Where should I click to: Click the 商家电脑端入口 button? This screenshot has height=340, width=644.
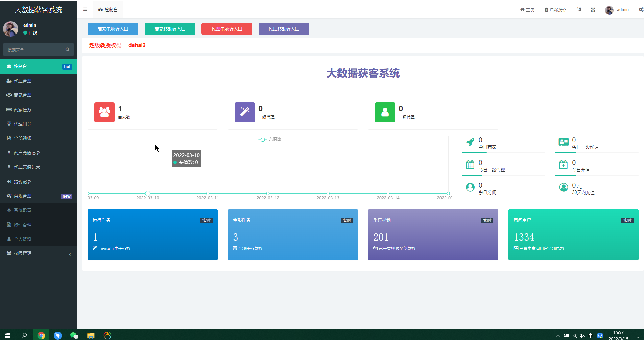(113, 29)
